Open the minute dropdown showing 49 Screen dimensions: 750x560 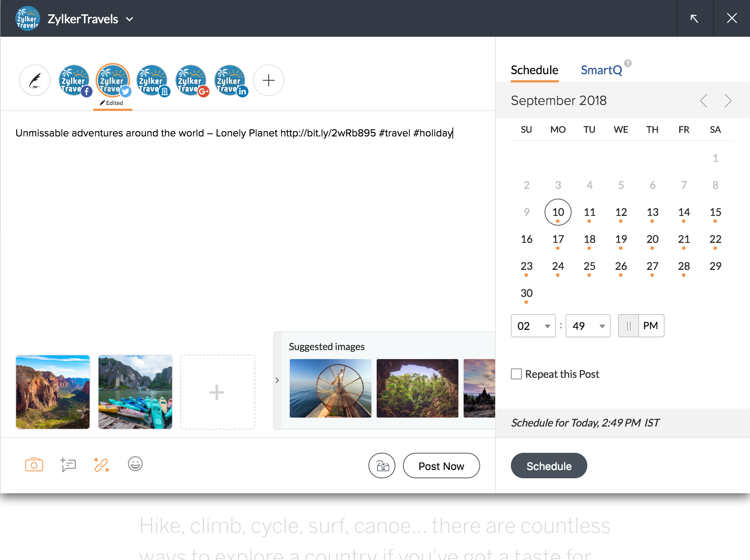[588, 326]
